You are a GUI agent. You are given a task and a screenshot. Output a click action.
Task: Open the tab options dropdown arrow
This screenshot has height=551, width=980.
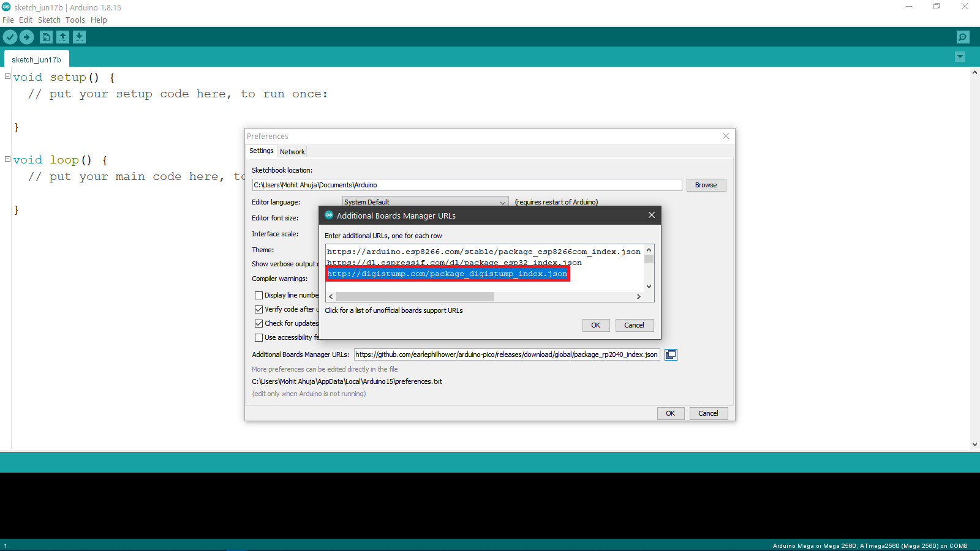[x=960, y=57]
